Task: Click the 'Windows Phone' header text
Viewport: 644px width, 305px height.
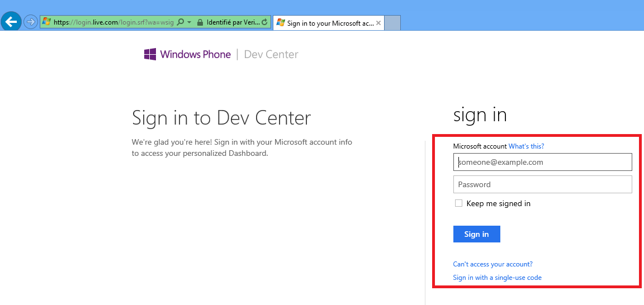Action: pos(196,54)
